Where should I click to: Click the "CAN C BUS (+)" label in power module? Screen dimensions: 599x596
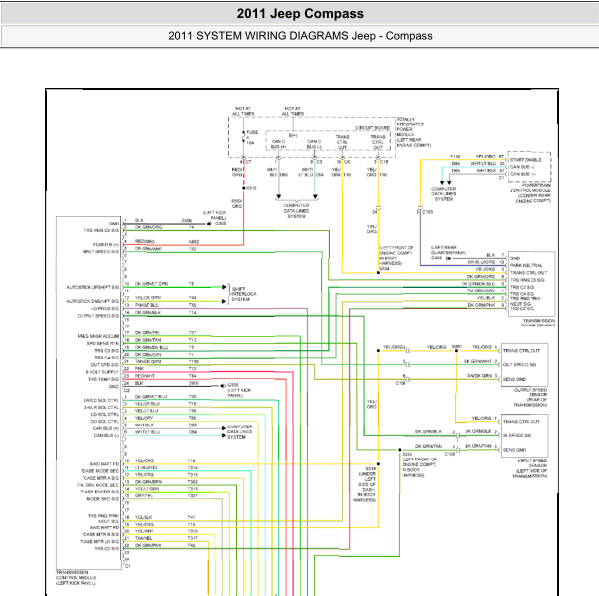[x=278, y=144]
